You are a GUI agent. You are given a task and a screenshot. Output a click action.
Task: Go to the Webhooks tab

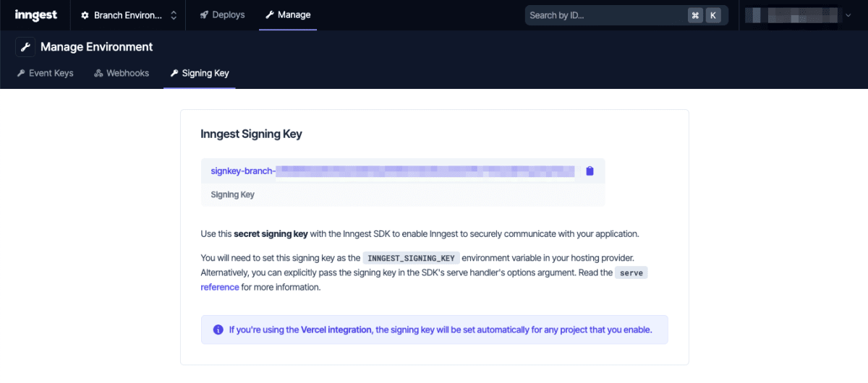click(122, 73)
